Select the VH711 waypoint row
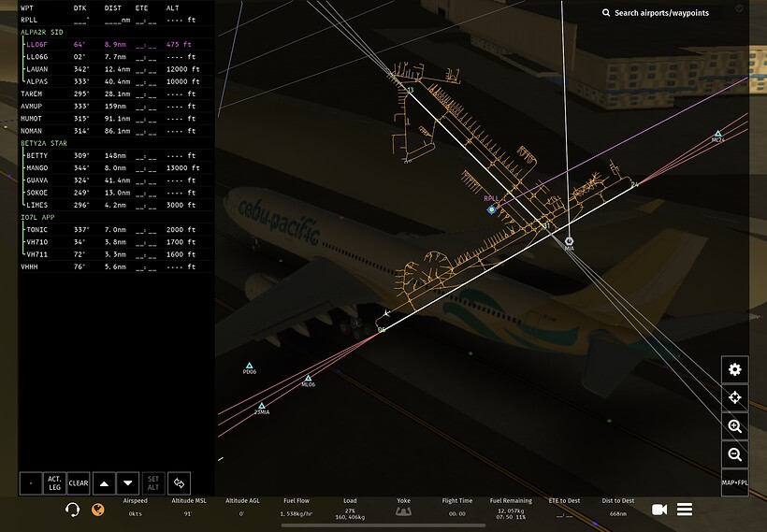Image resolution: width=767 pixels, height=532 pixels. (116, 254)
